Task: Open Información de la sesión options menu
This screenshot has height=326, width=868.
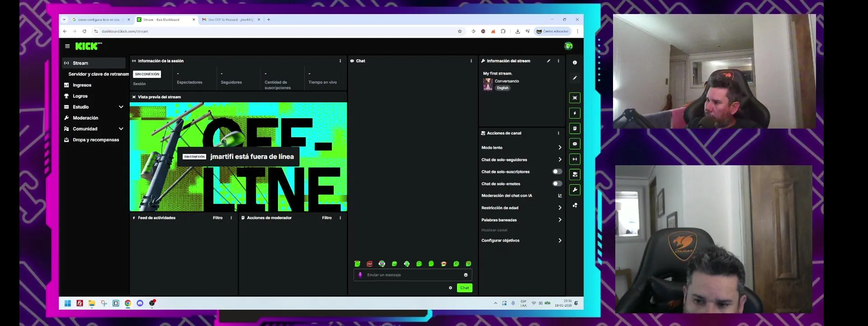Action: coord(340,61)
